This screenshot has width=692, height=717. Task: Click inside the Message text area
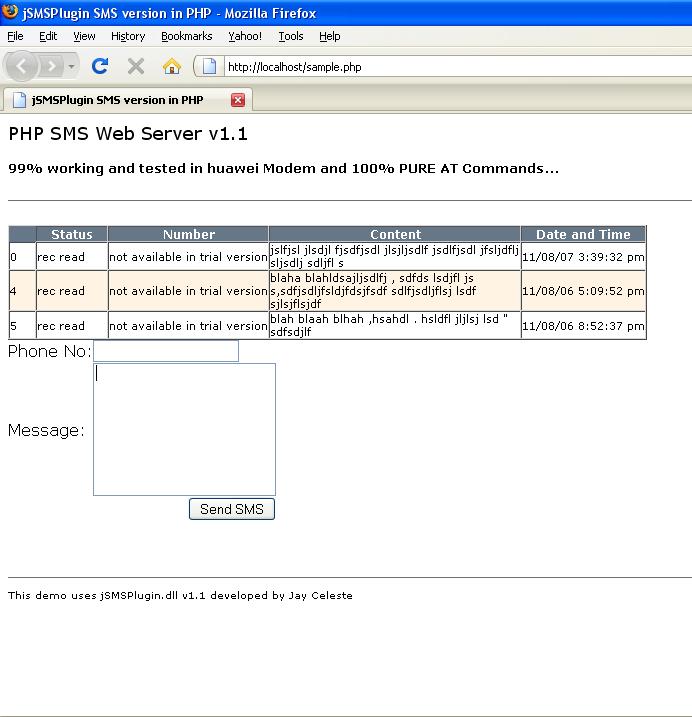pos(184,429)
